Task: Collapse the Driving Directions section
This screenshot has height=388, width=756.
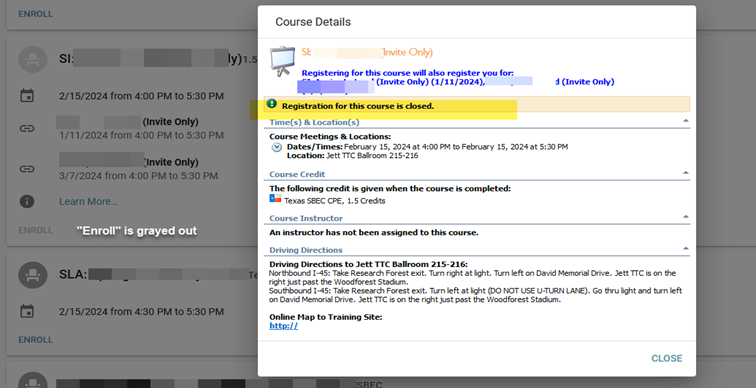Action: (686, 249)
